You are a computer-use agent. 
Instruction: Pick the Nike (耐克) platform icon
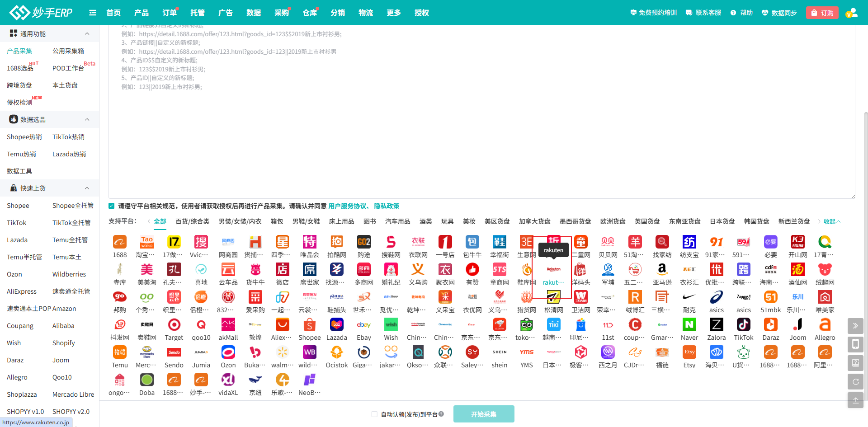[x=689, y=297]
